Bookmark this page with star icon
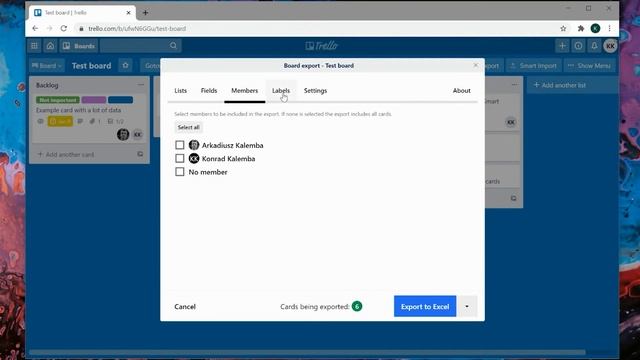The width and height of the screenshot is (640, 360). pos(563,29)
